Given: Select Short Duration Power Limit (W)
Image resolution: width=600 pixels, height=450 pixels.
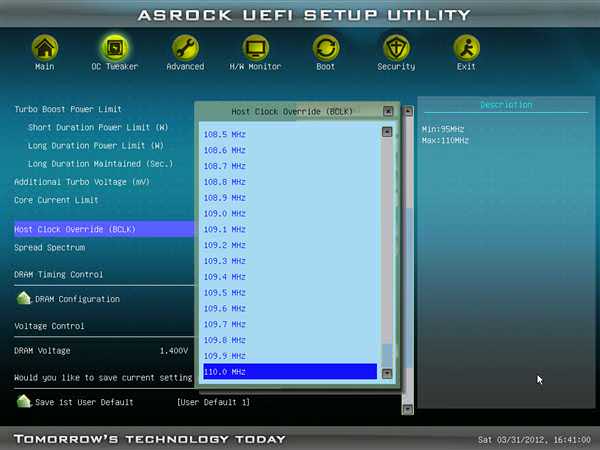Looking at the screenshot, I should [x=98, y=127].
